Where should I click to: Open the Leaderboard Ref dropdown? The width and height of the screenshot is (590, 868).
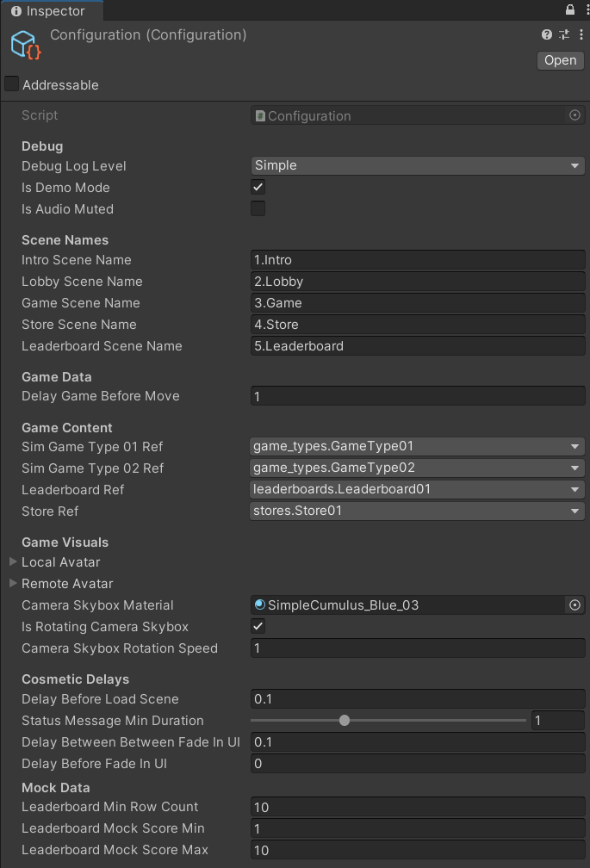(x=418, y=489)
